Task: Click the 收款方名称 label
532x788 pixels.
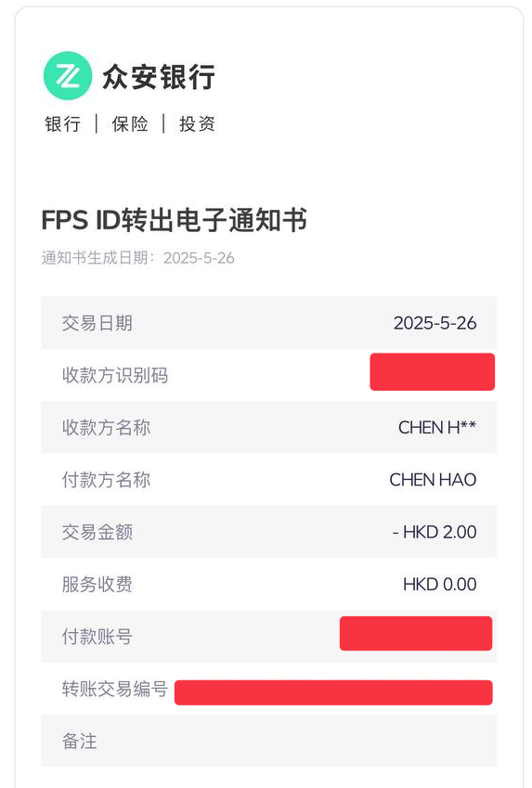Action: point(106,428)
